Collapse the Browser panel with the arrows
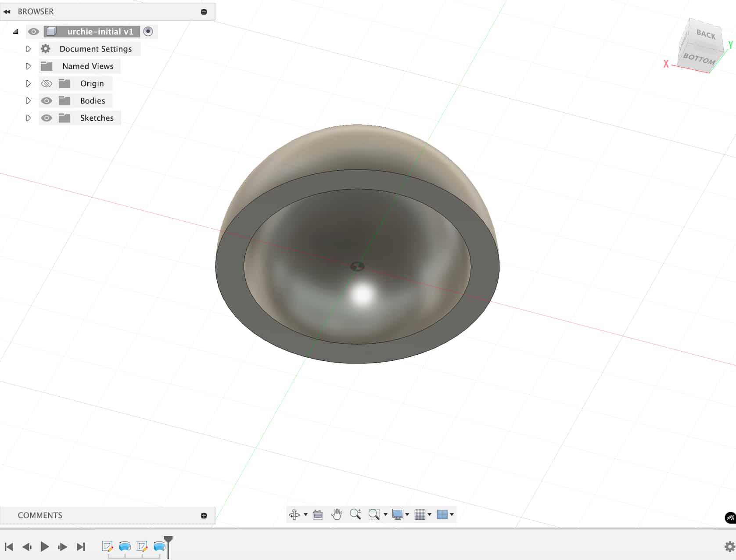 tap(7, 12)
